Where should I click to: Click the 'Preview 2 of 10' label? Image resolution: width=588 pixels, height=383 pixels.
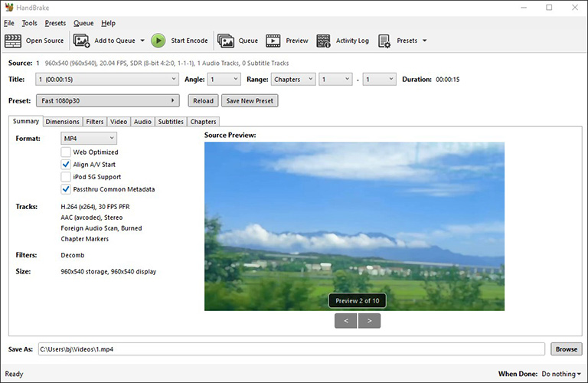tap(358, 300)
